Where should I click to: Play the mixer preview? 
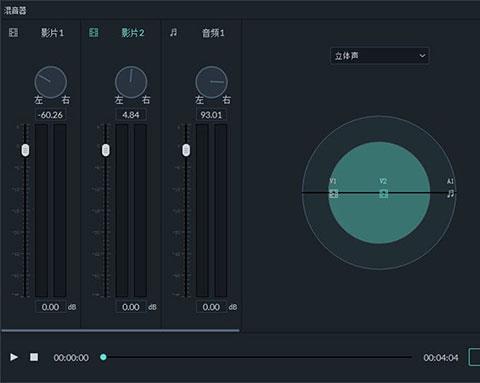click(14, 357)
